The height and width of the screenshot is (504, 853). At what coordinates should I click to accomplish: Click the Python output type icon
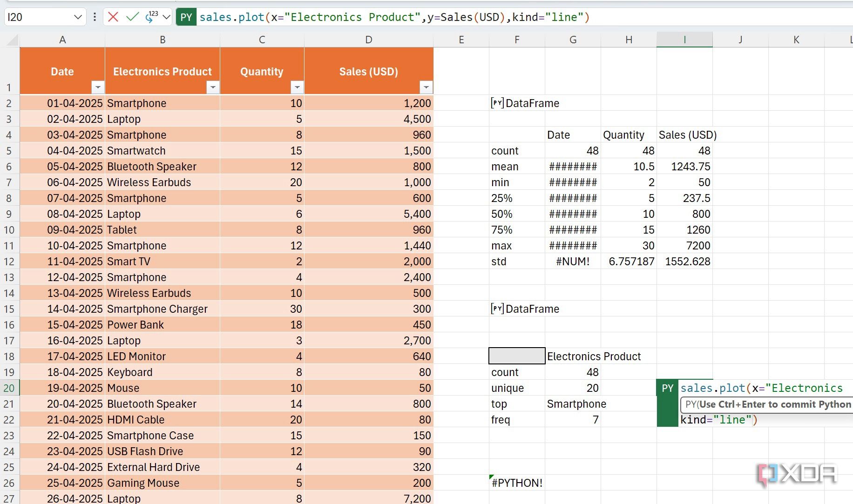coord(151,17)
